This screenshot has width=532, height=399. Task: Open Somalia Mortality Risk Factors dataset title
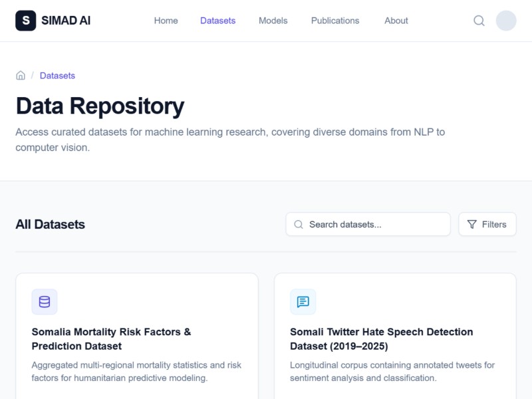(111, 338)
